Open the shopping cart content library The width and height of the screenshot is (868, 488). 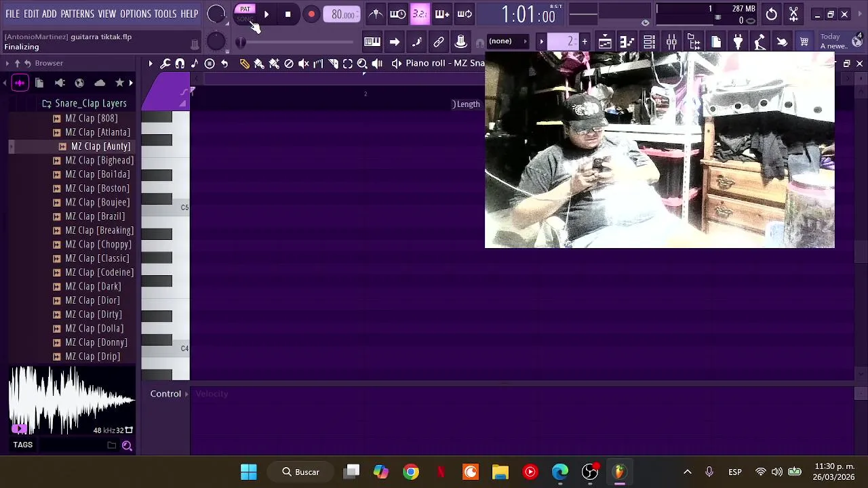804,42
